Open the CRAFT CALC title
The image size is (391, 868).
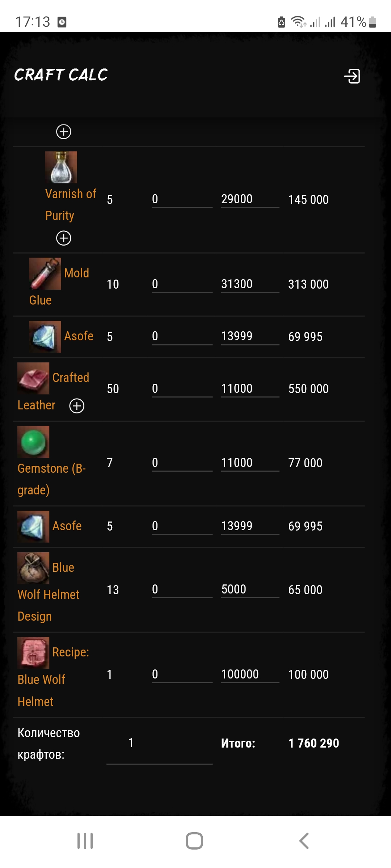[61, 75]
